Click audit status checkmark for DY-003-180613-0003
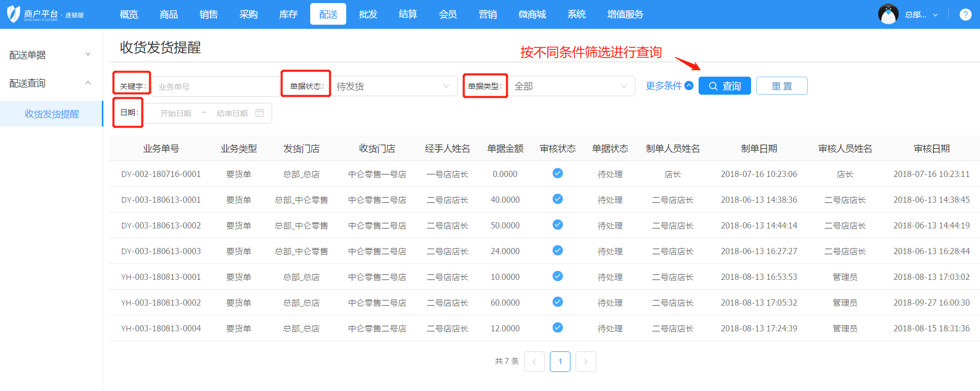The image size is (980, 391). tap(557, 251)
